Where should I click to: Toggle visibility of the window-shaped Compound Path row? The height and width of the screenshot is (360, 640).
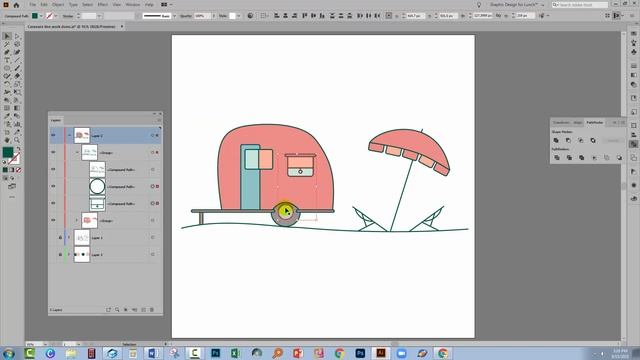[x=53, y=203]
